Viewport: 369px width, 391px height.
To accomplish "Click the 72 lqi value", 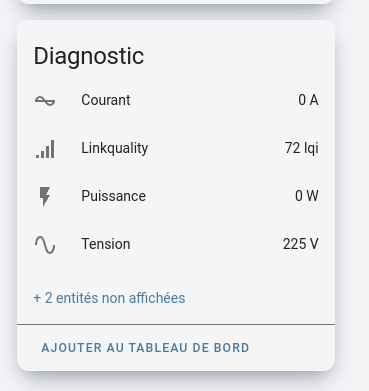I will [302, 148].
